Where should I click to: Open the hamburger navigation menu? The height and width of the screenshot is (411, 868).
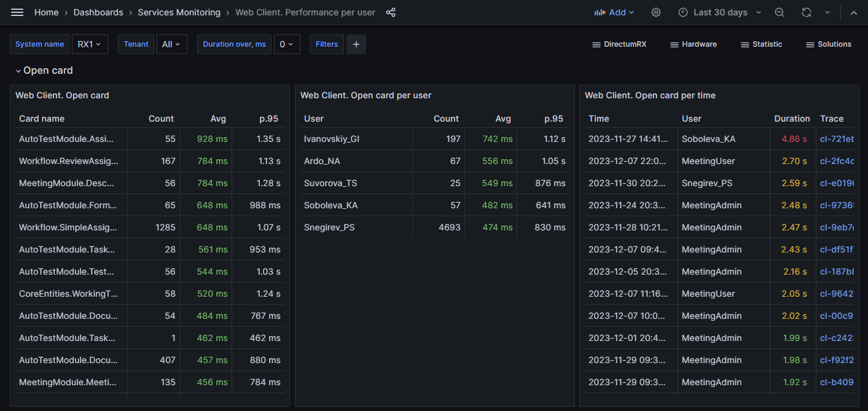pos(17,12)
